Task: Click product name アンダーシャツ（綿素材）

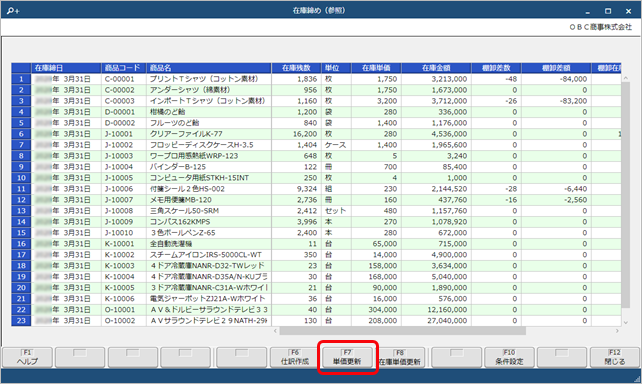Action: [x=190, y=90]
